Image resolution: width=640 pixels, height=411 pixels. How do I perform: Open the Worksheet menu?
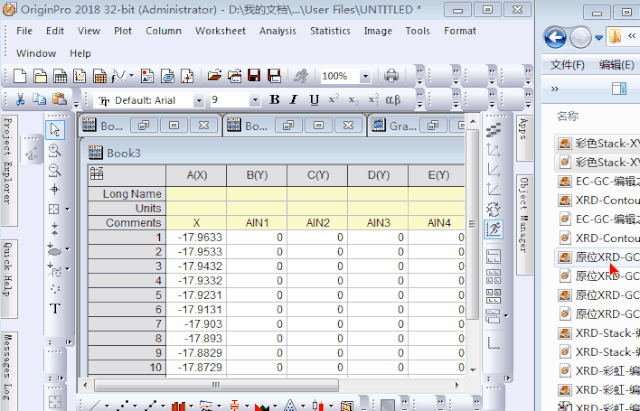coord(220,31)
